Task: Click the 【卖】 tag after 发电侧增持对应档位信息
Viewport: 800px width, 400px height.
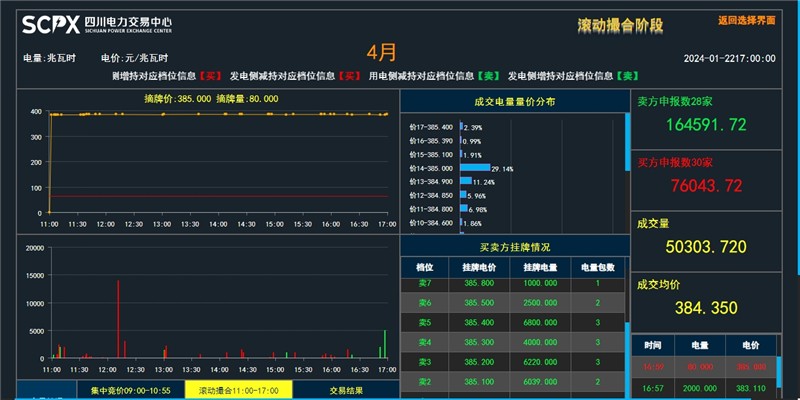Action: [627, 75]
